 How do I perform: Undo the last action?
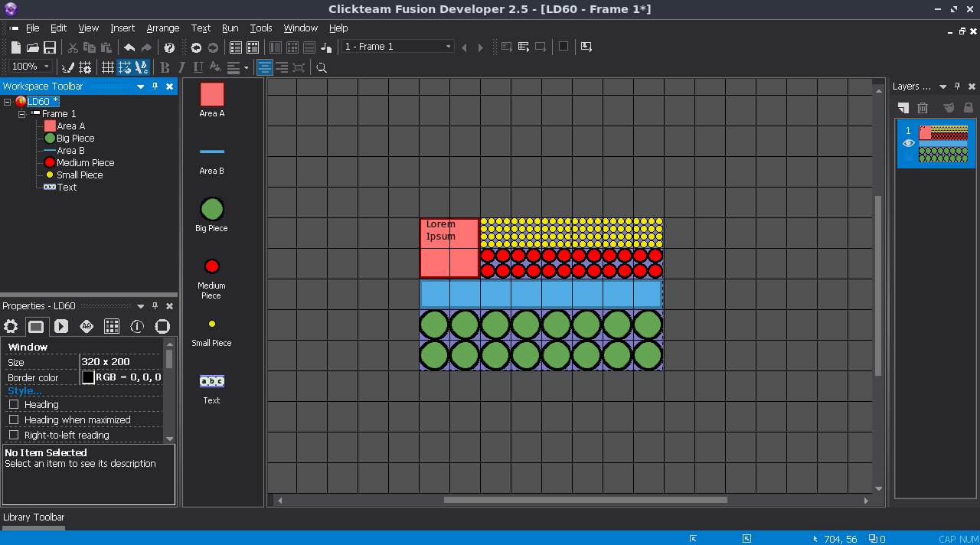point(129,47)
